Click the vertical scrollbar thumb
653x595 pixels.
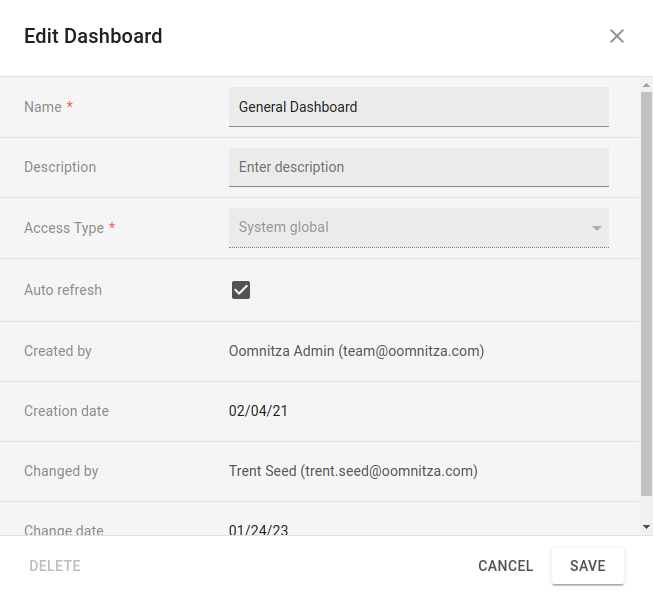(646, 294)
